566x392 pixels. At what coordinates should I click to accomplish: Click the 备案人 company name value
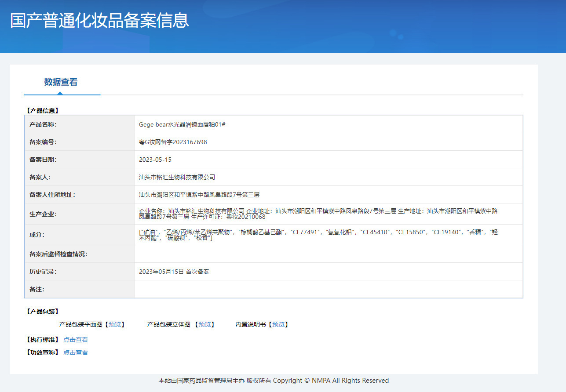coord(177,177)
